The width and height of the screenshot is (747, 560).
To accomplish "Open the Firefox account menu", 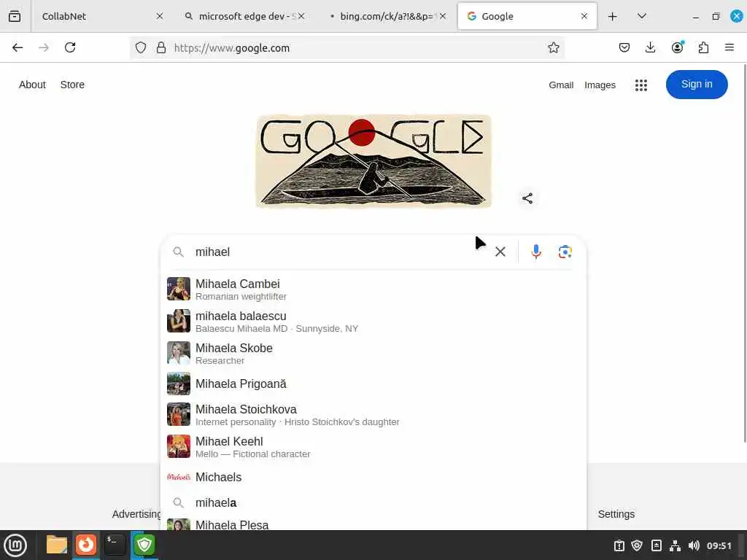I will pyautogui.click(x=677, y=47).
